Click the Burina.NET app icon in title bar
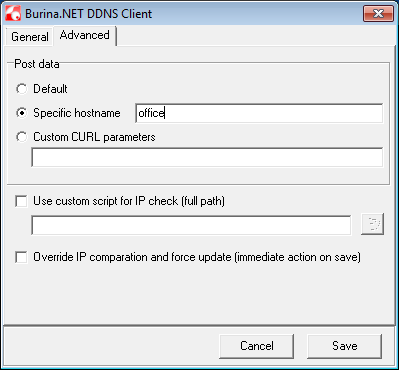Image resolution: width=399 pixels, height=370 pixels. (x=13, y=14)
